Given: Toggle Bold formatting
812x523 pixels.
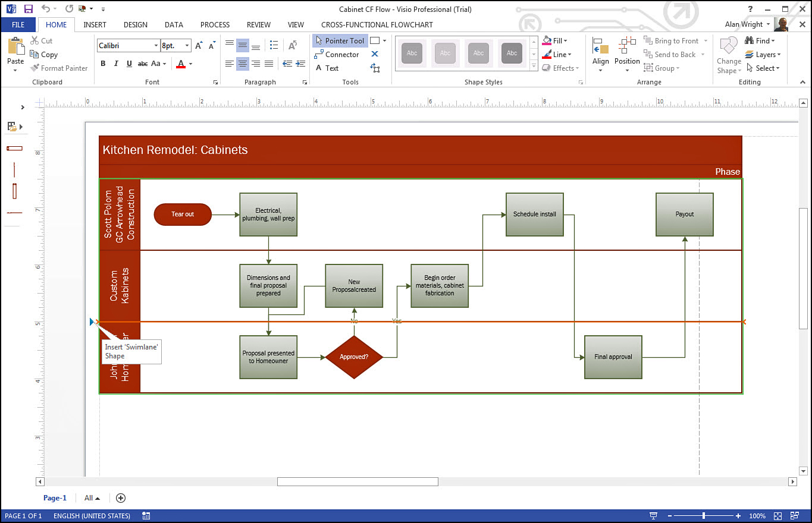Looking at the screenshot, I should point(103,64).
